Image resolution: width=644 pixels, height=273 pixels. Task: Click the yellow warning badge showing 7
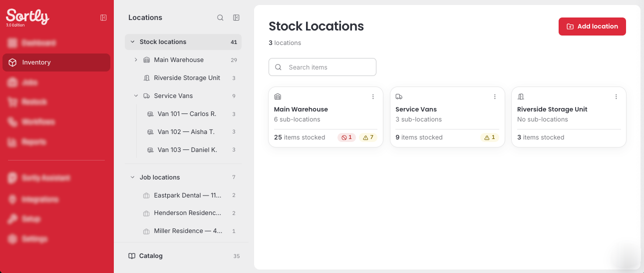pyautogui.click(x=368, y=137)
